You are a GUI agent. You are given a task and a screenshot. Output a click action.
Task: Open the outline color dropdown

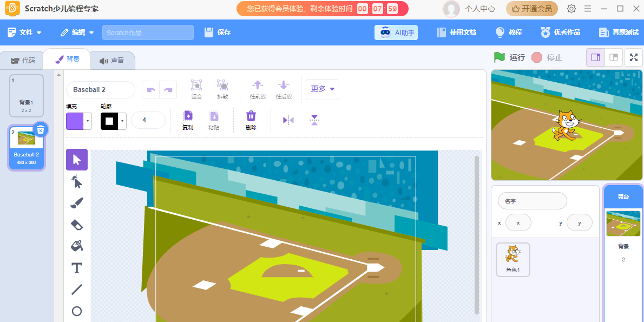click(122, 120)
